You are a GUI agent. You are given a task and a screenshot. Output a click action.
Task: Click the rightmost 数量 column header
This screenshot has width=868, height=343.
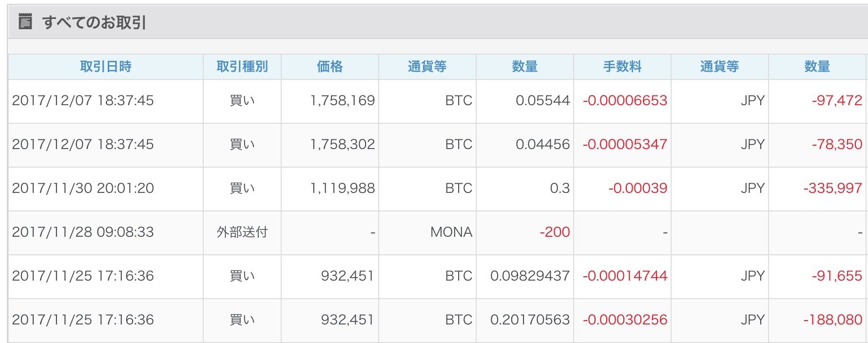click(x=817, y=67)
